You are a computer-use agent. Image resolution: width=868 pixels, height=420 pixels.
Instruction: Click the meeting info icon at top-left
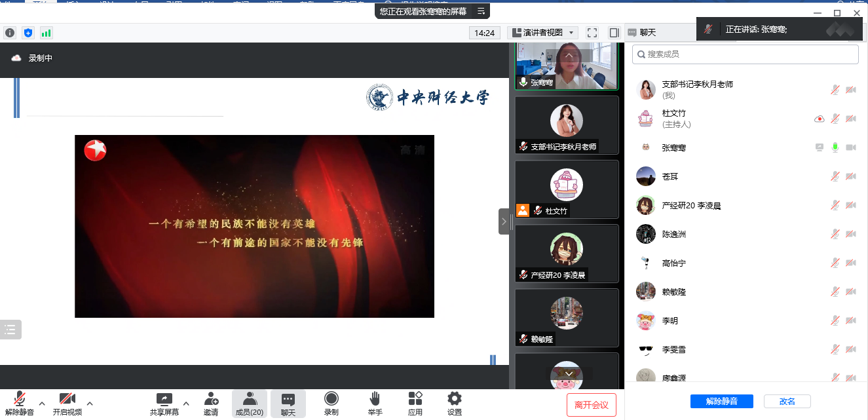[10, 33]
